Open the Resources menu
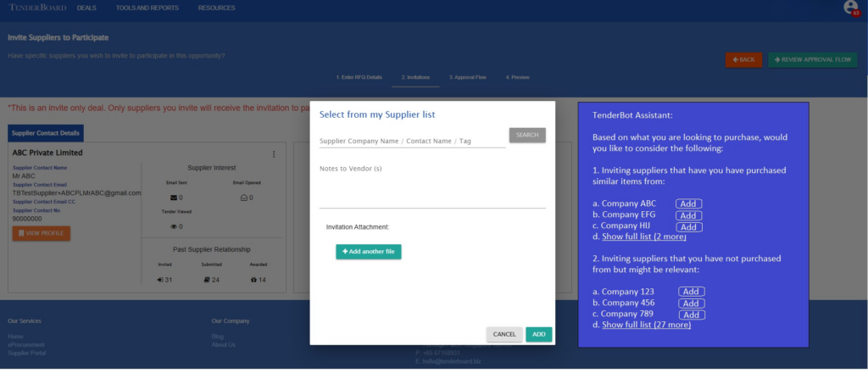Screen dimensions: 868x373 click(x=217, y=8)
